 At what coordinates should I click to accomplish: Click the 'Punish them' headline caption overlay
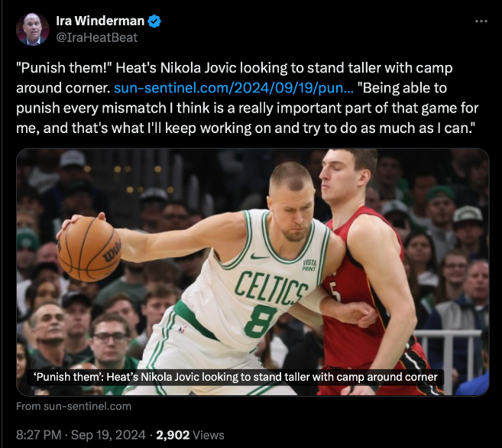pyautogui.click(x=235, y=377)
